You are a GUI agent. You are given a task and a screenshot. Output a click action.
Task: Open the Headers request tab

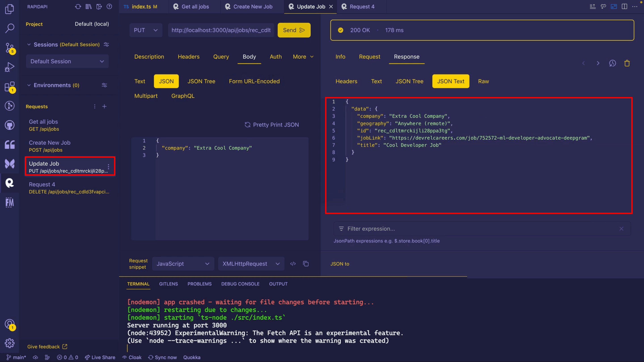tap(189, 57)
